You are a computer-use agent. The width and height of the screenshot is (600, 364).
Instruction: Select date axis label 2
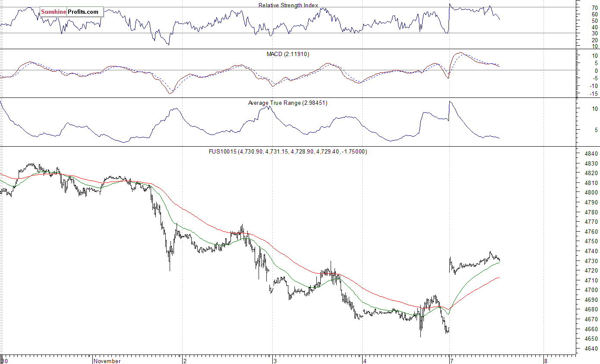click(185, 361)
